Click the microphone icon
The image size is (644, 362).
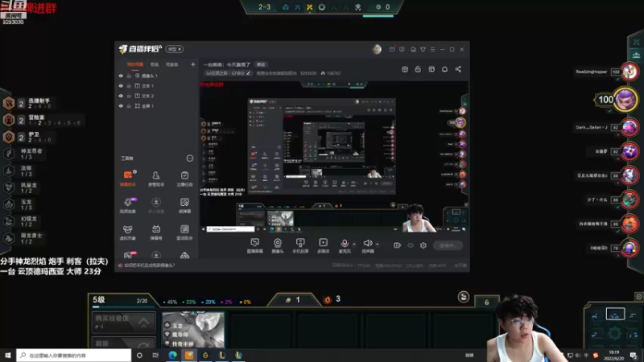[x=345, y=245]
